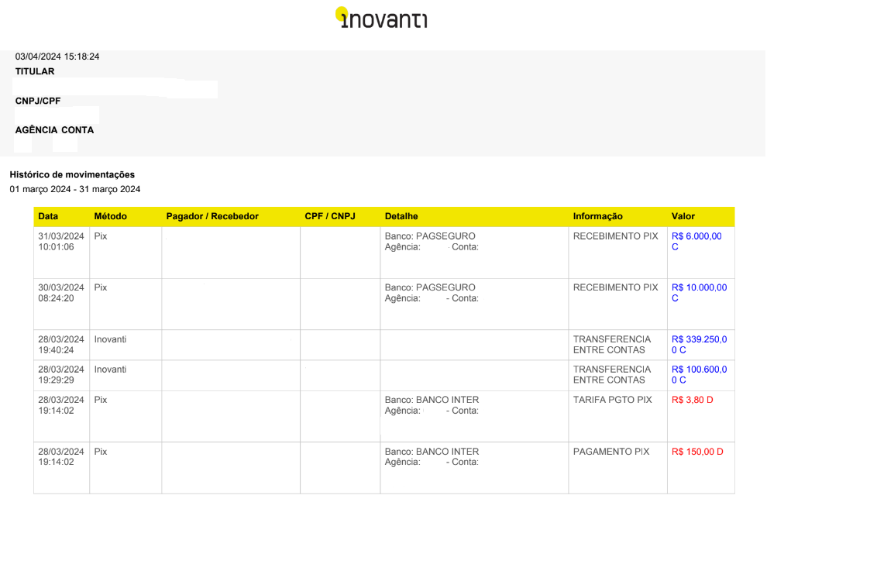Select the Data column header

coord(48,216)
